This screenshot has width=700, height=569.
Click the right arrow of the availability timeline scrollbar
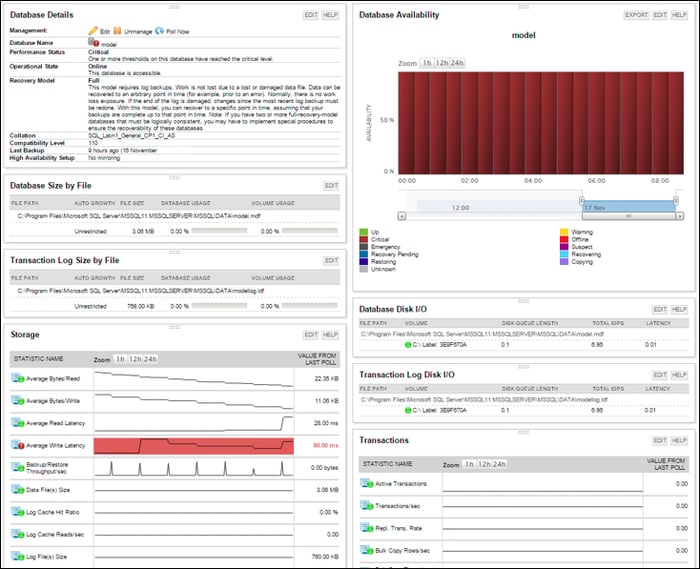pyautogui.click(x=679, y=216)
